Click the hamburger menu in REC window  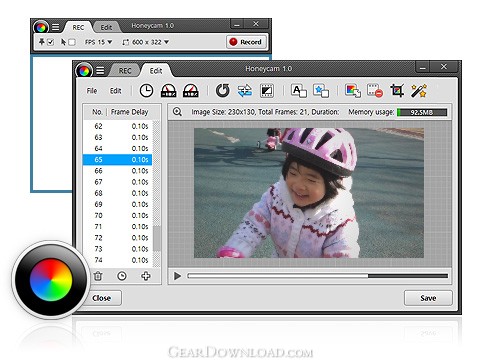click(x=55, y=27)
